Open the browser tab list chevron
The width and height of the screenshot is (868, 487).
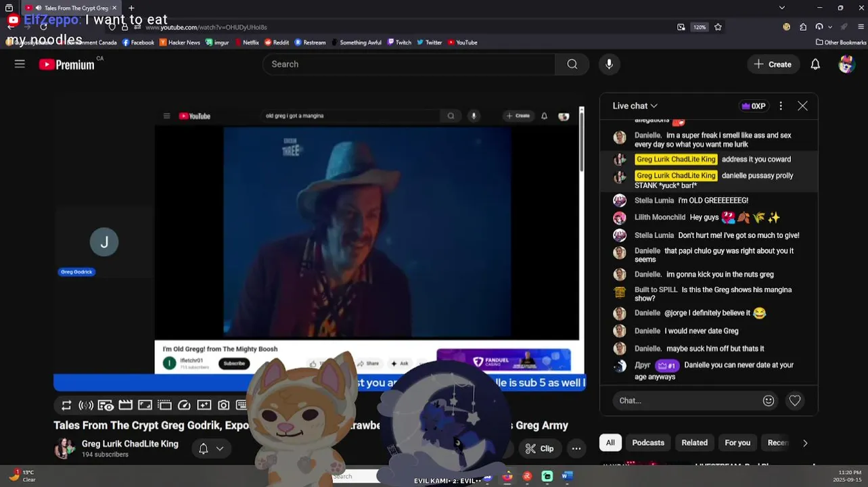(782, 8)
